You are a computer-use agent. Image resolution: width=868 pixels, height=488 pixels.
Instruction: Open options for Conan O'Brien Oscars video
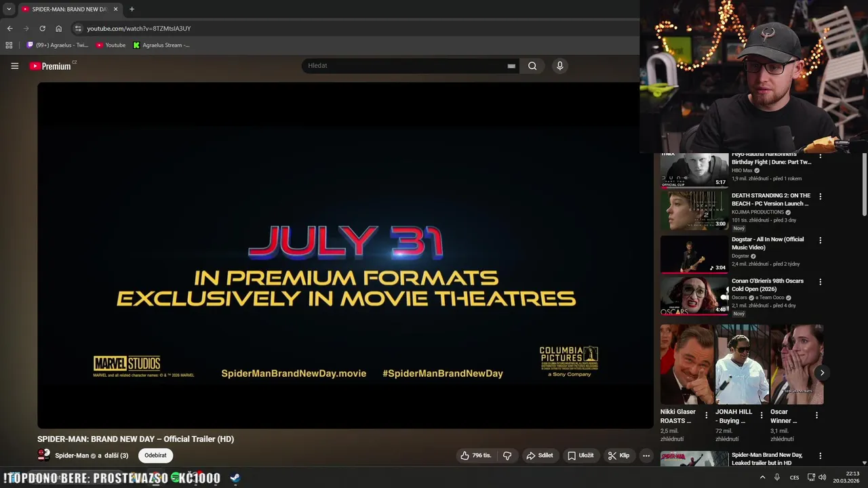pyautogui.click(x=821, y=282)
